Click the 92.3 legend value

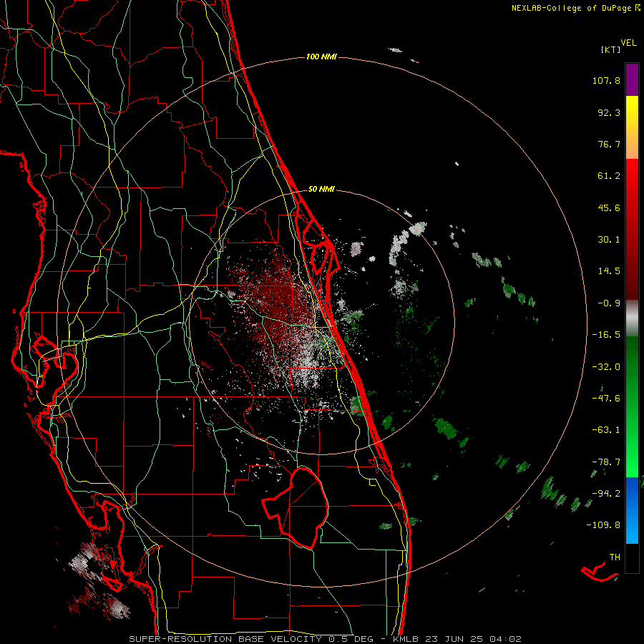[609, 112]
